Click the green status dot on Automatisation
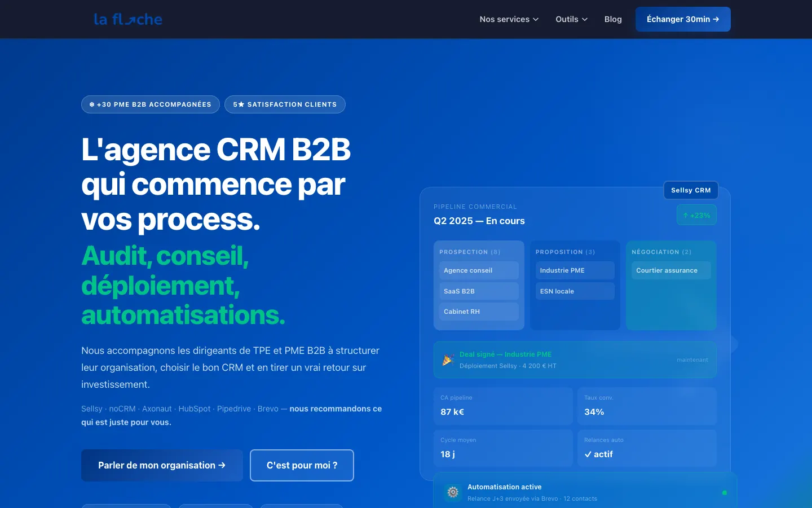The width and height of the screenshot is (812, 508). (725, 493)
